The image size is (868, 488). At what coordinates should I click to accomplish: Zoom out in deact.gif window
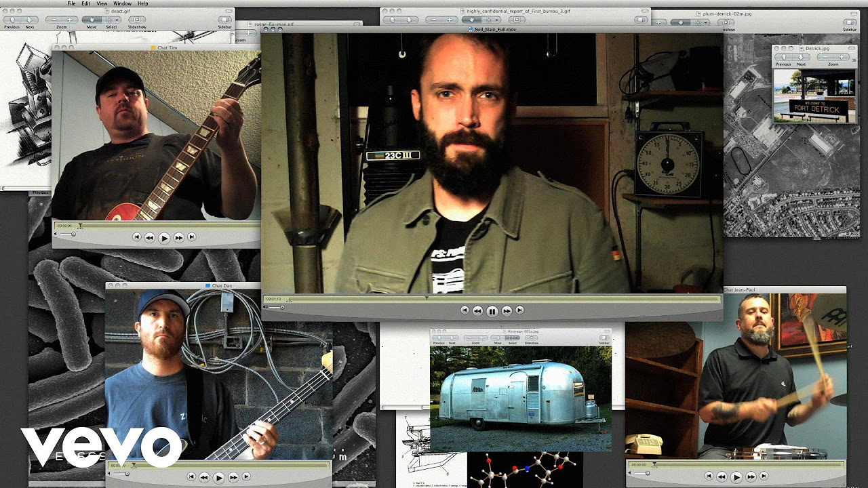(55, 20)
